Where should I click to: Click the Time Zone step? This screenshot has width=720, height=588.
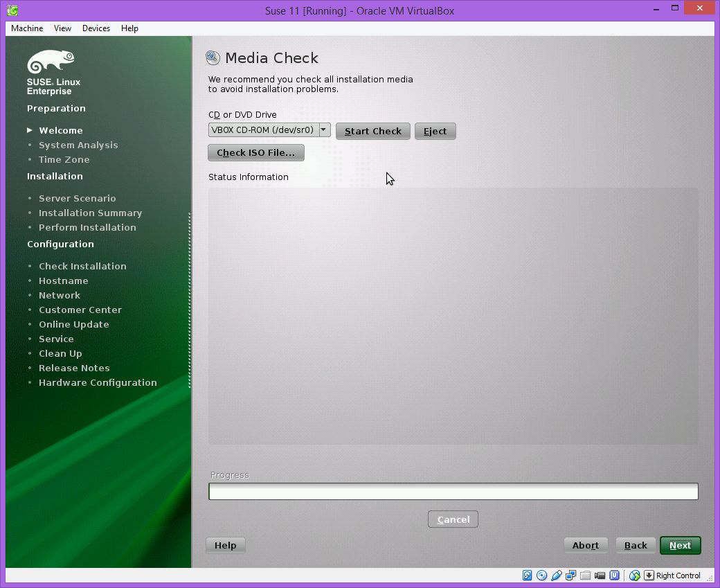[x=64, y=160]
